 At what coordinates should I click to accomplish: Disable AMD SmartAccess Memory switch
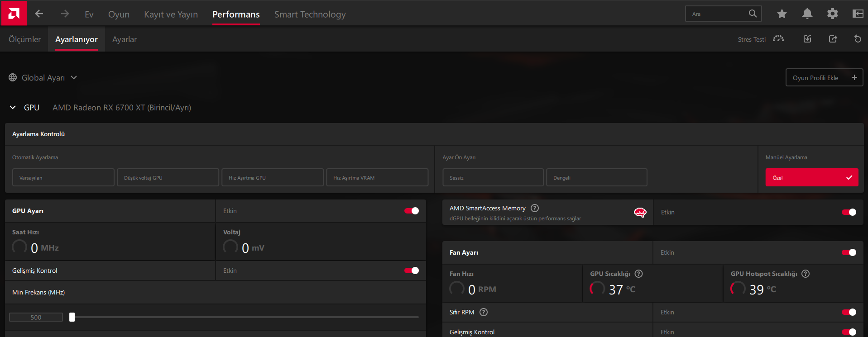tap(849, 212)
